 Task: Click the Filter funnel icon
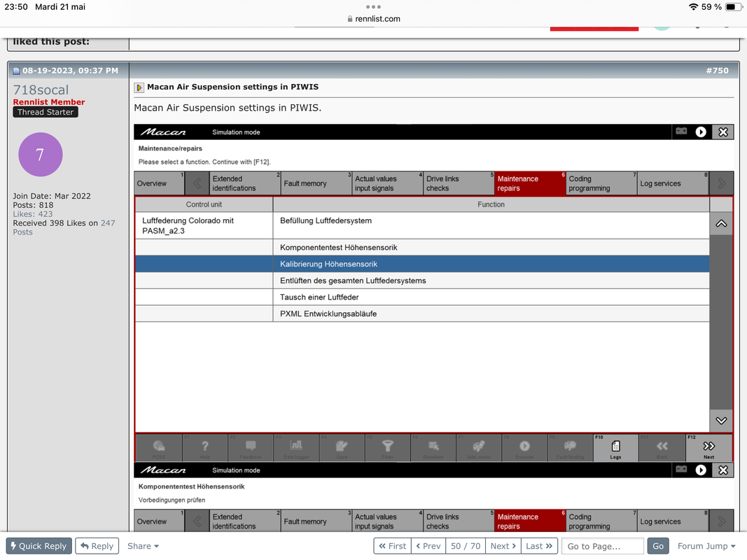[x=388, y=447]
